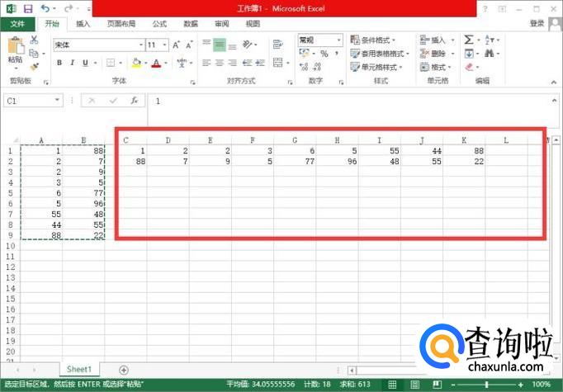Decrease font size with small A icon
Image resolution: width=563 pixels, height=392 pixels.
click(189, 45)
